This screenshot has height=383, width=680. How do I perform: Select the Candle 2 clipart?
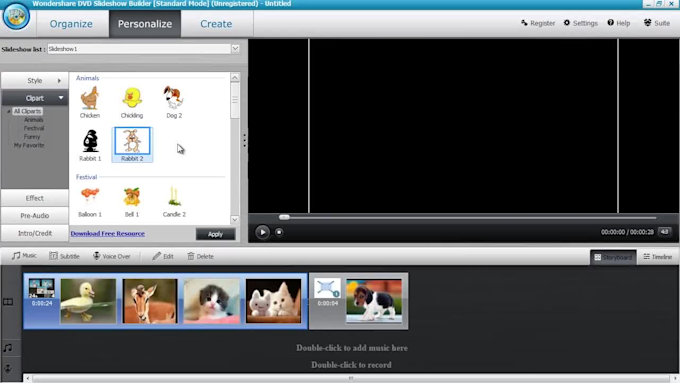click(174, 202)
